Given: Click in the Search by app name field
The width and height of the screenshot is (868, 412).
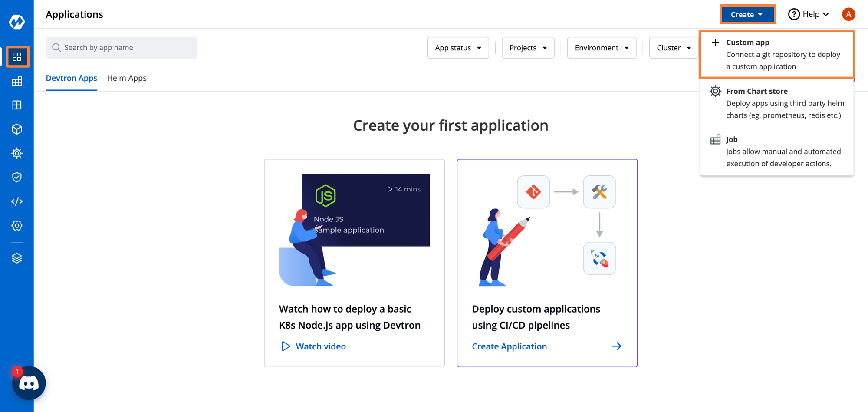Looking at the screenshot, I should pos(122,48).
